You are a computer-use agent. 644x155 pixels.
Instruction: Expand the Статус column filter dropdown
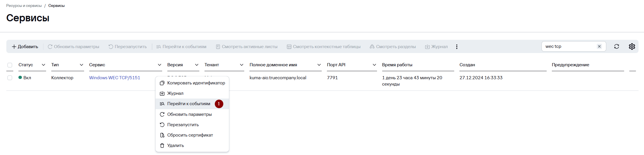click(43, 65)
